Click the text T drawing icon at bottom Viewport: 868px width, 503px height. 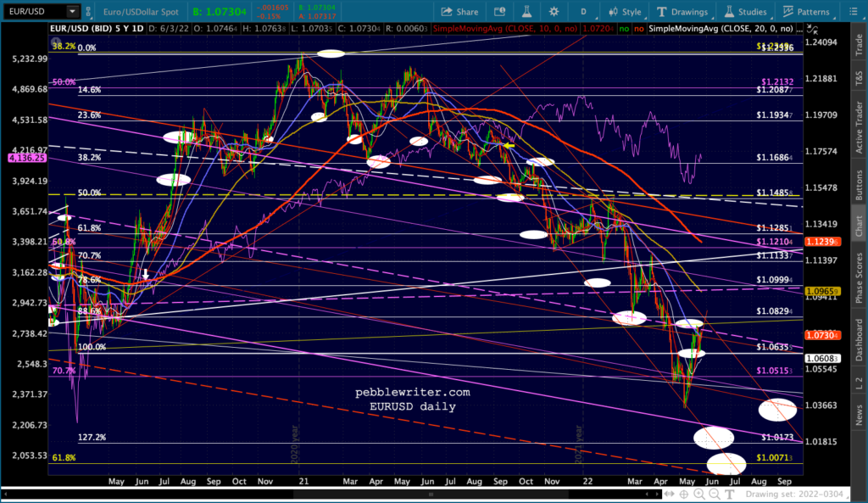coord(731,495)
